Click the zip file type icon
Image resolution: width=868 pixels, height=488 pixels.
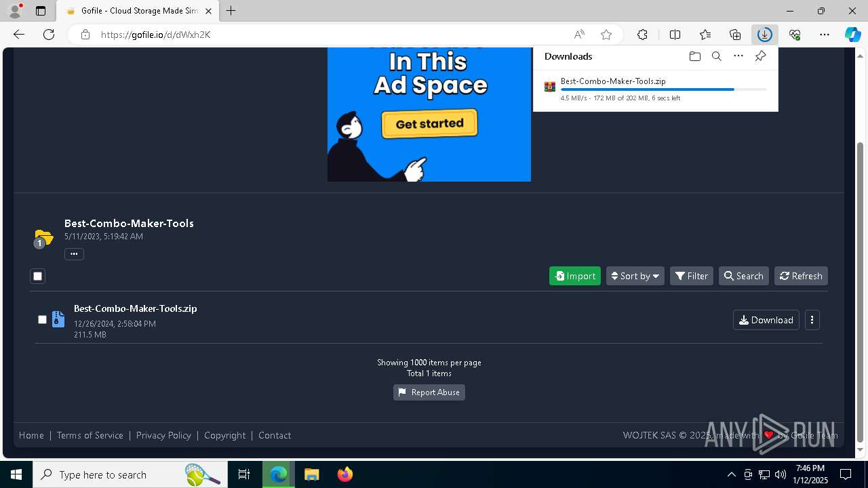[58, 319]
